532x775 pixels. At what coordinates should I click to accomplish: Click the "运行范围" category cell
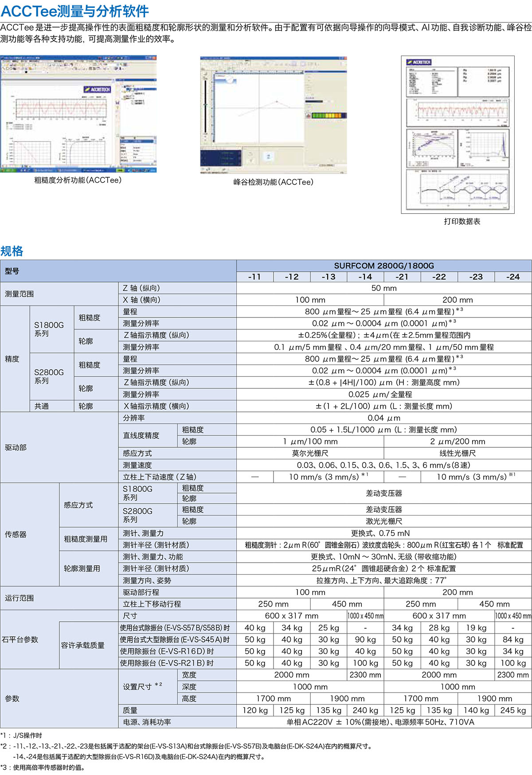pos(59,598)
